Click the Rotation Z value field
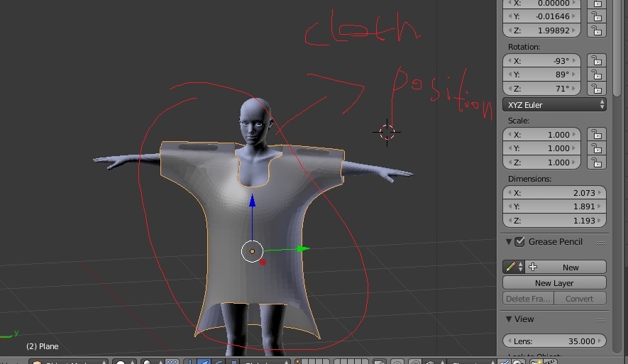The height and width of the screenshot is (364, 628). pyautogui.click(x=541, y=89)
